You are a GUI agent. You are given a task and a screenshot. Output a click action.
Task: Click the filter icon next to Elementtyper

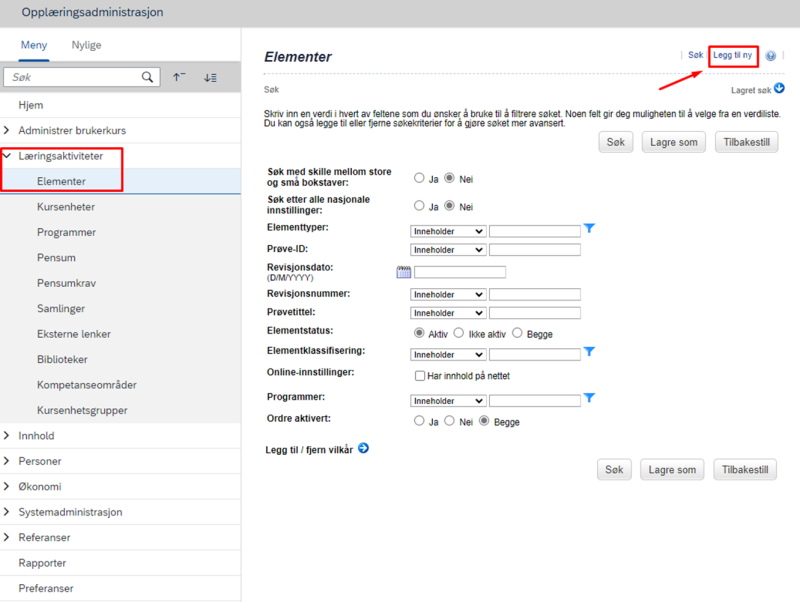tap(589, 228)
